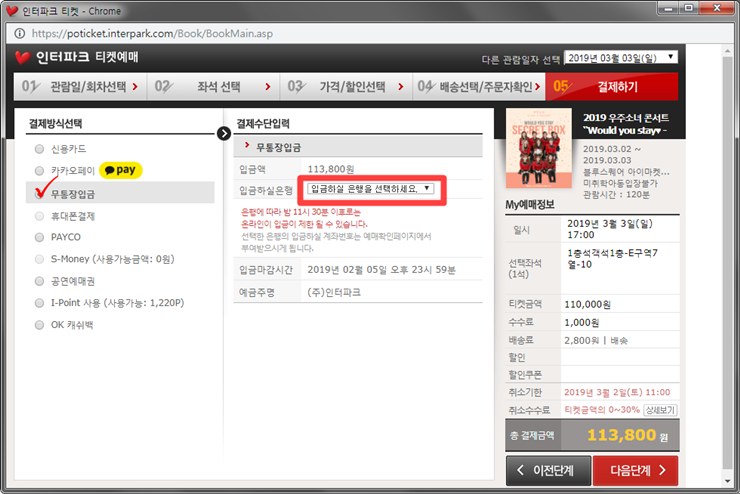Click the 113,800원 deposit amount text
The height and width of the screenshot is (494, 740).
tap(331, 169)
